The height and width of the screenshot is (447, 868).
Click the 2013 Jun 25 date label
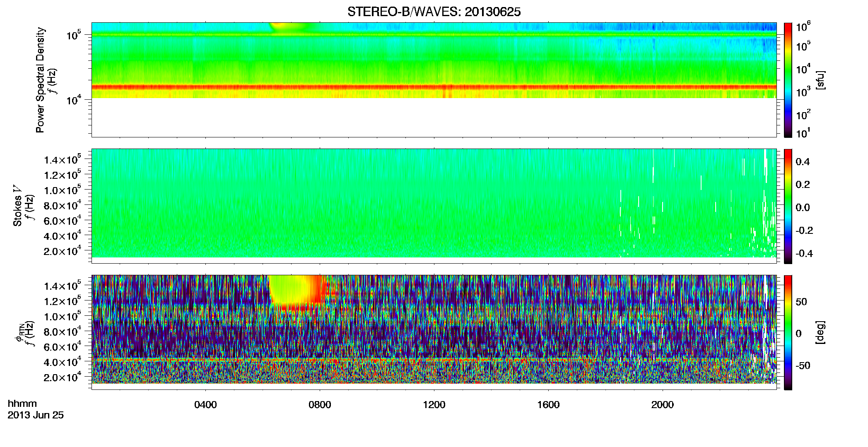(x=36, y=415)
